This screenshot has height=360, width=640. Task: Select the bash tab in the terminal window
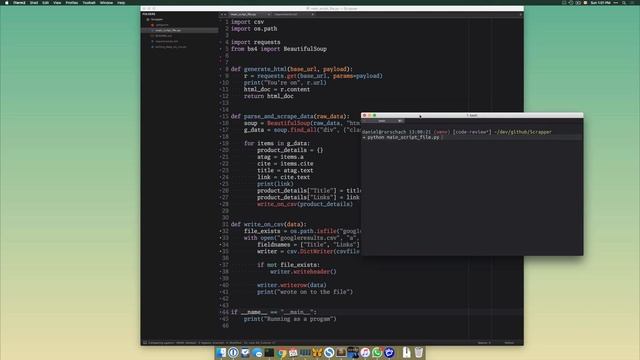382,121
